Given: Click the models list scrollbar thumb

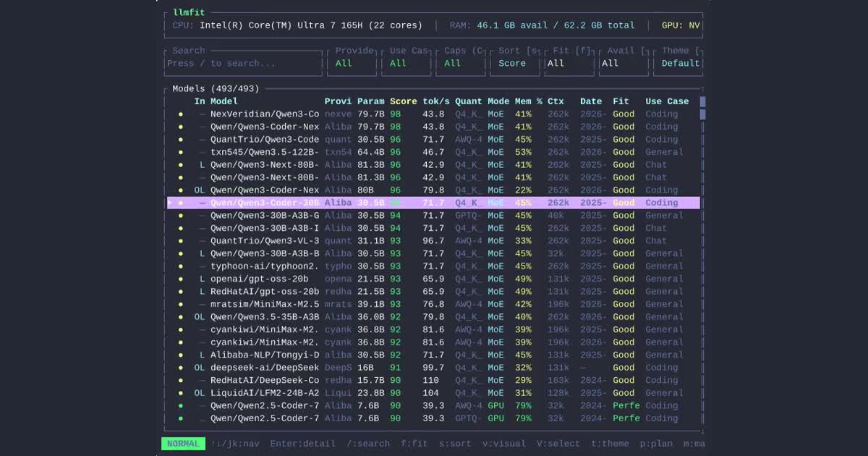Looking at the screenshot, I should tap(702, 108).
